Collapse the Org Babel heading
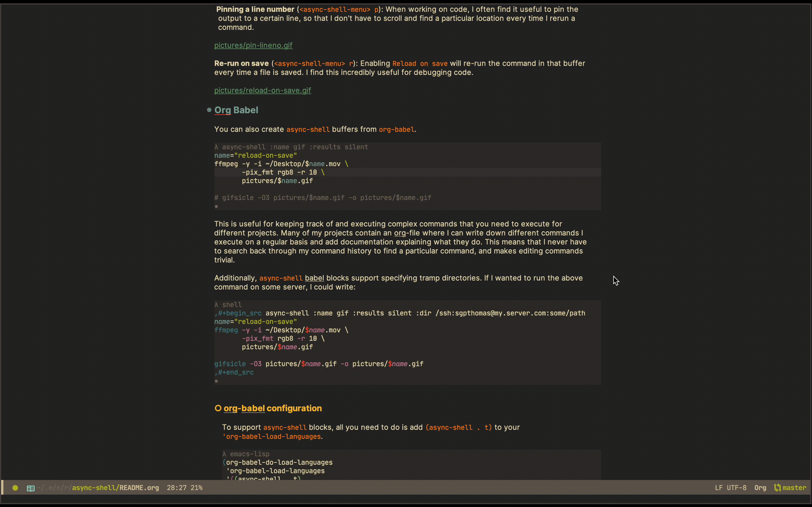The height and width of the screenshot is (507, 812). pos(236,110)
